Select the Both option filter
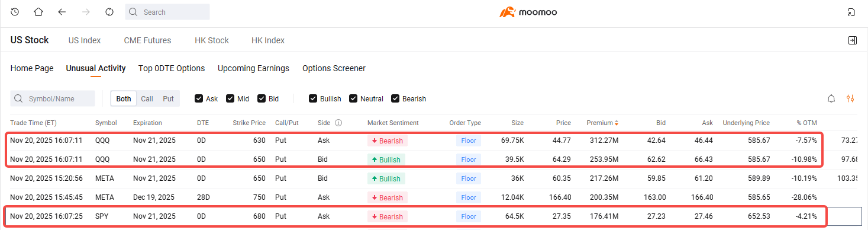This screenshot has height=230, width=868. (x=124, y=98)
